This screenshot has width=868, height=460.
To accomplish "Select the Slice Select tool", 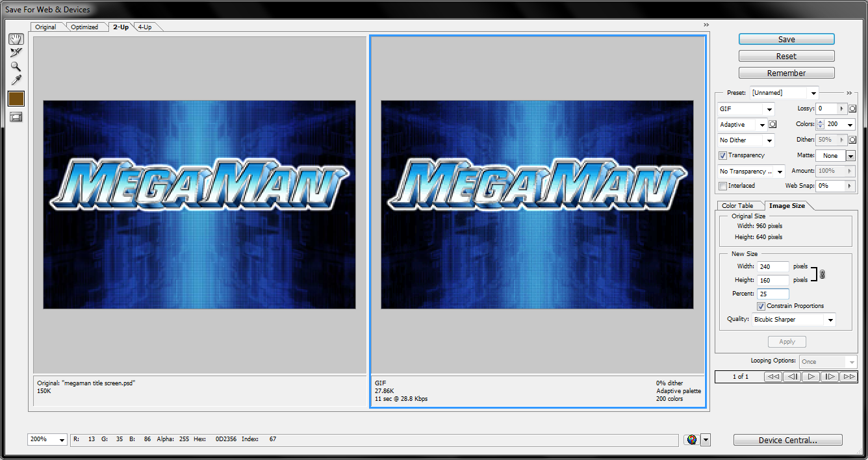I will coord(16,53).
